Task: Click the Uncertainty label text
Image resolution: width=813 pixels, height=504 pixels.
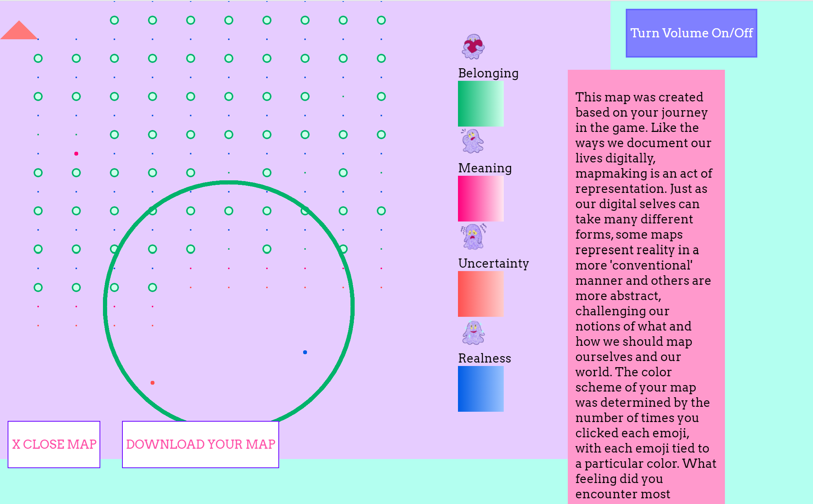Action: (493, 263)
